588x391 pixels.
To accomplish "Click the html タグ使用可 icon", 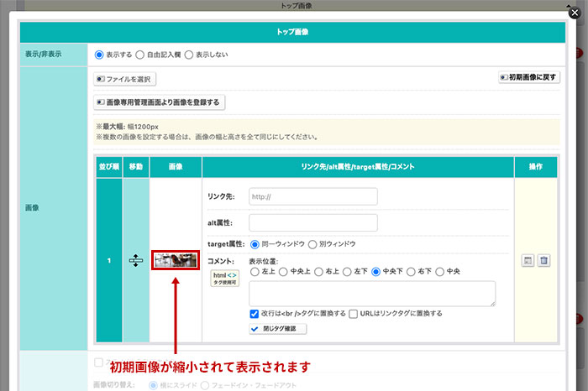I will click(225, 279).
